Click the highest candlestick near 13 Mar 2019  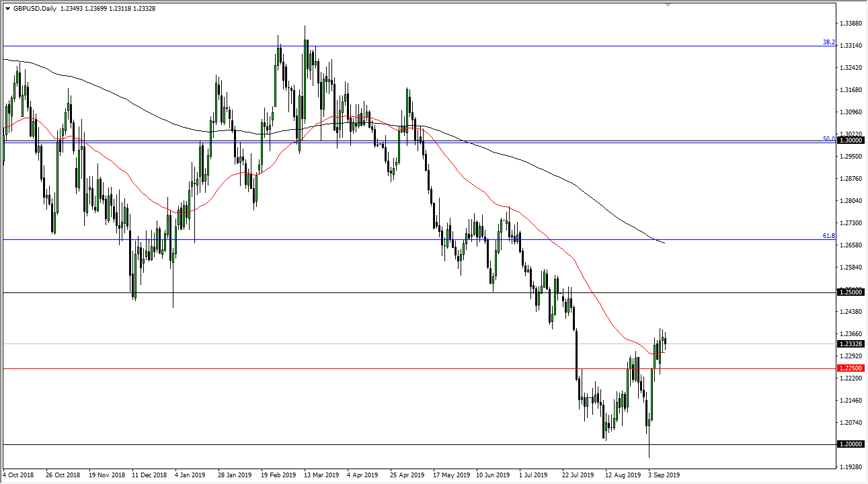pos(306,40)
